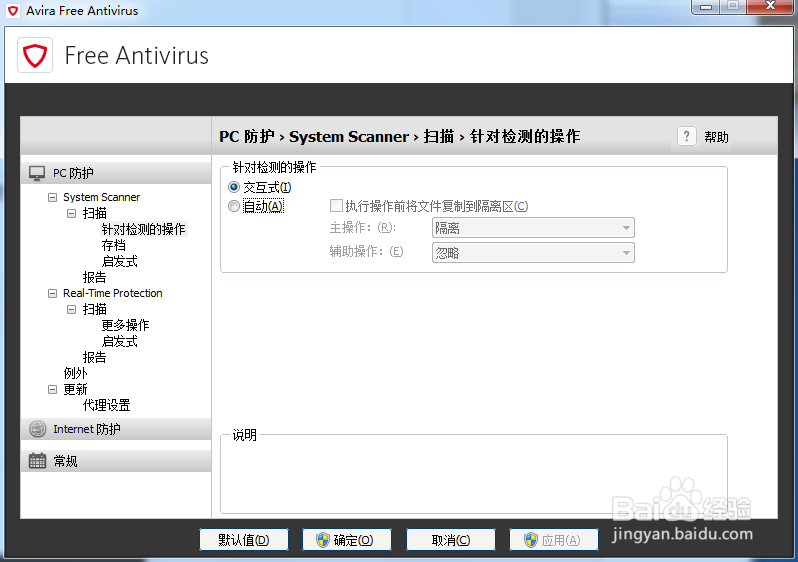Select System Scanner tree label
This screenshot has width=798, height=562.
pyautogui.click(x=101, y=197)
